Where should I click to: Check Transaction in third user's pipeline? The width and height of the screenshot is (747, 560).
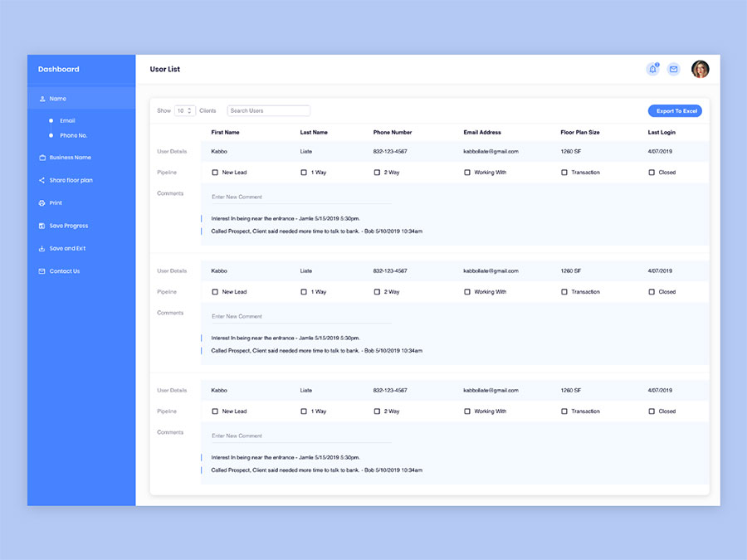click(564, 411)
